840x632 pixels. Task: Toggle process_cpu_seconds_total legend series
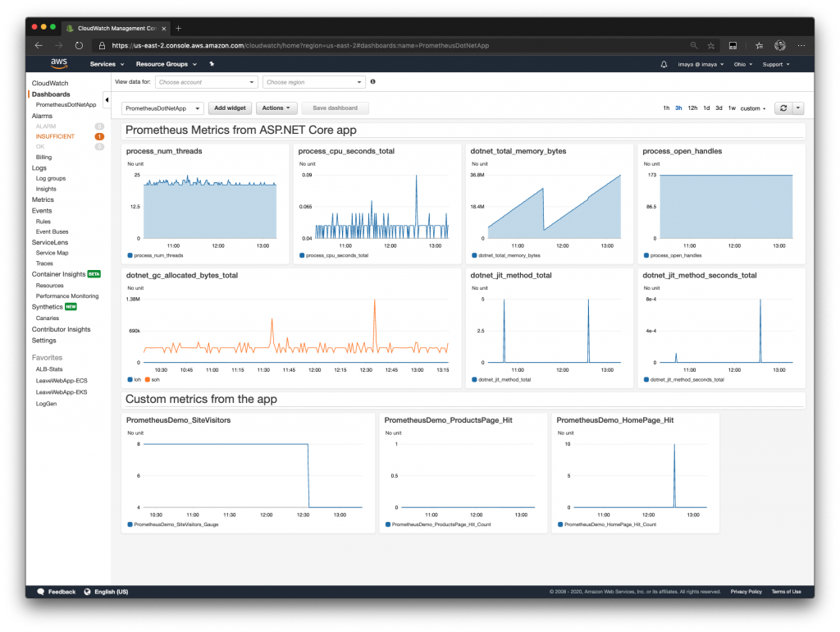coord(334,256)
